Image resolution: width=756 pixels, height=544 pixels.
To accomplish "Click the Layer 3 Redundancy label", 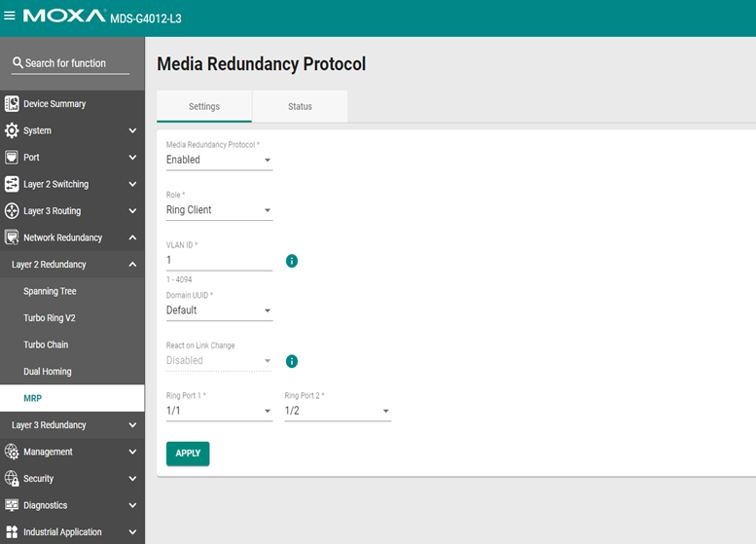I will 49,425.
